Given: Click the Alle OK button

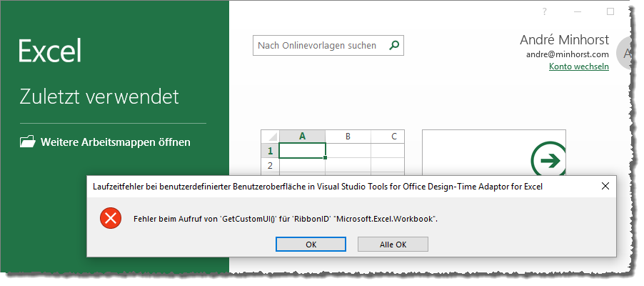Looking at the screenshot, I should pos(393,244).
